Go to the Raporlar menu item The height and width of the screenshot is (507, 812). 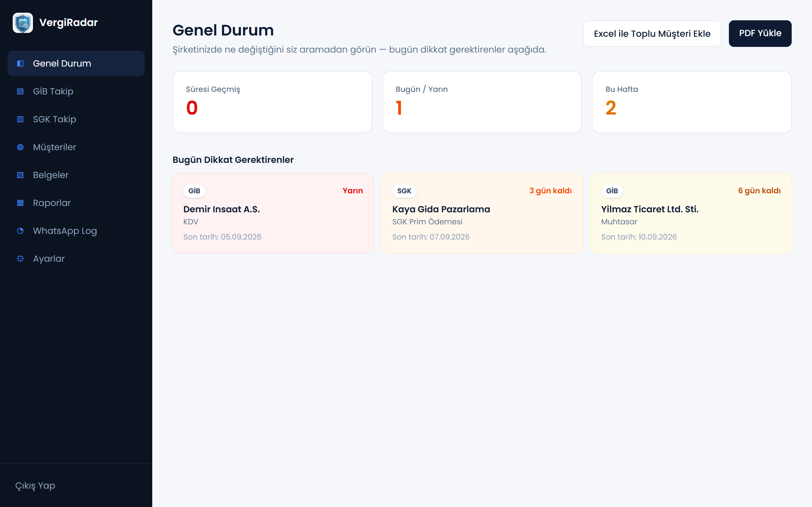coord(76,202)
